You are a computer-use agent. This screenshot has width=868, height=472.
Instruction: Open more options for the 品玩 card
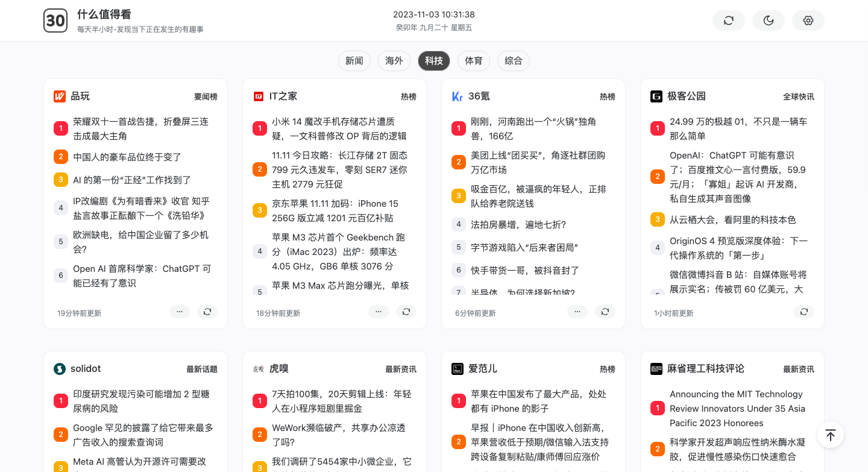(180, 311)
